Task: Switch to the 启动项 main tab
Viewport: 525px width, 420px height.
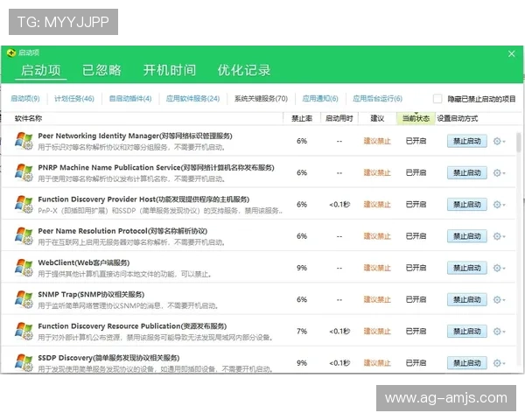Action: tap(41, 70)
